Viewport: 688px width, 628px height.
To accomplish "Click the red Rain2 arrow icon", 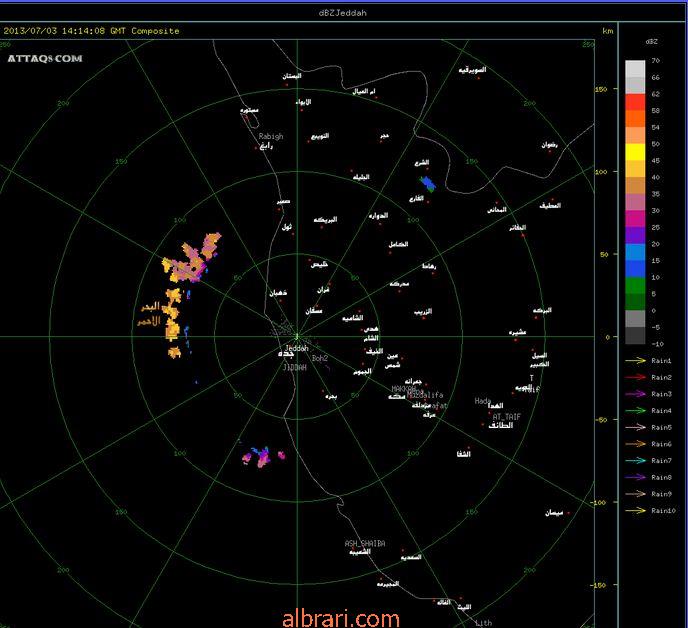I will tap(635, 377).
